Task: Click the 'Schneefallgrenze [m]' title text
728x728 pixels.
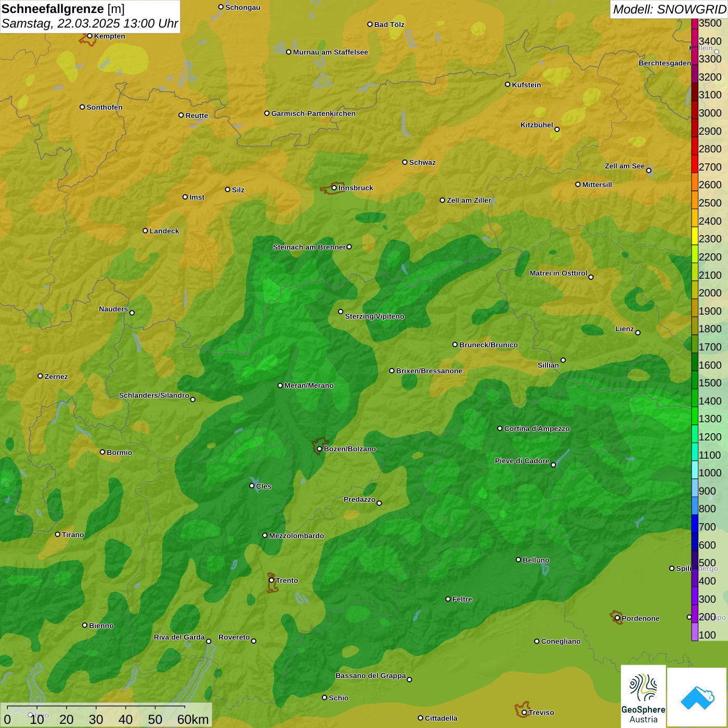Action: pyautogui.click(x=63, y=9)
